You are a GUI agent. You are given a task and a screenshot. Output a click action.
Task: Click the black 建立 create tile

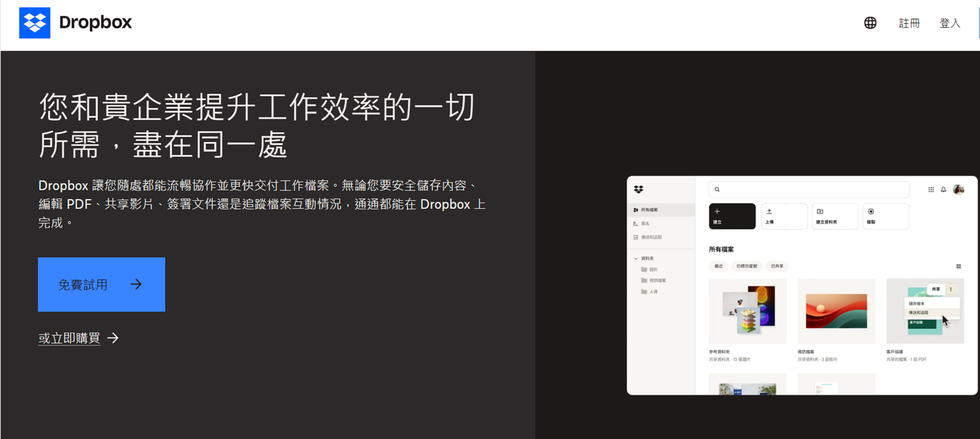coord(732,216)
